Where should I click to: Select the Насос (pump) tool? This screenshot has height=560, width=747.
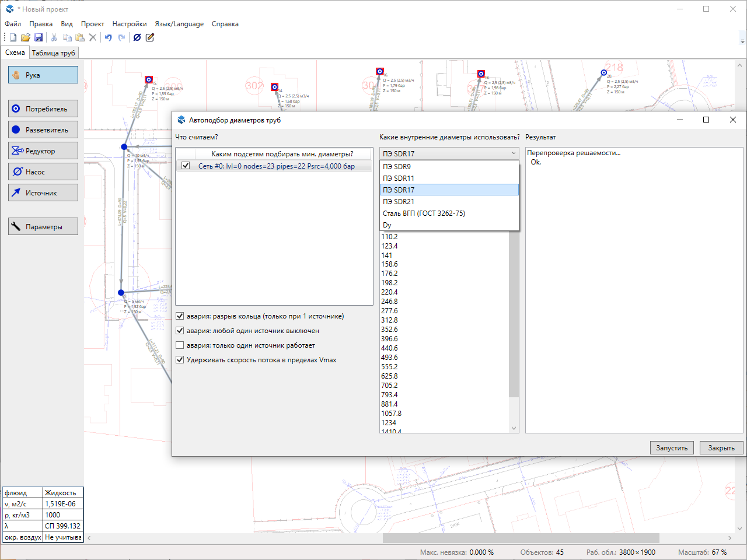coord(43,172)
